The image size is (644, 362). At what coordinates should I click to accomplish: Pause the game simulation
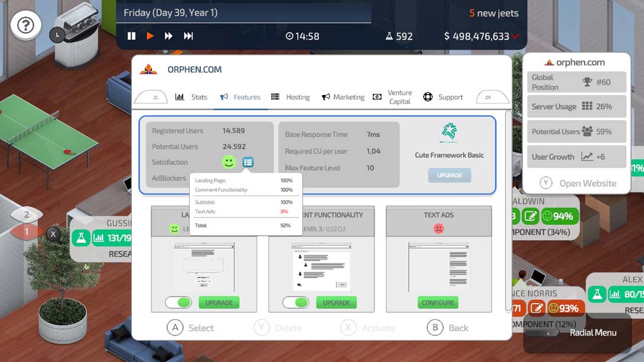coord(131,36)
